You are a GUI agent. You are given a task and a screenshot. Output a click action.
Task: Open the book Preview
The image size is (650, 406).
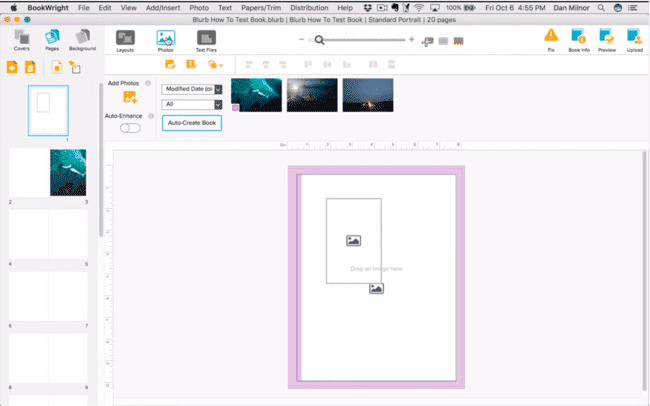(607, 40)
